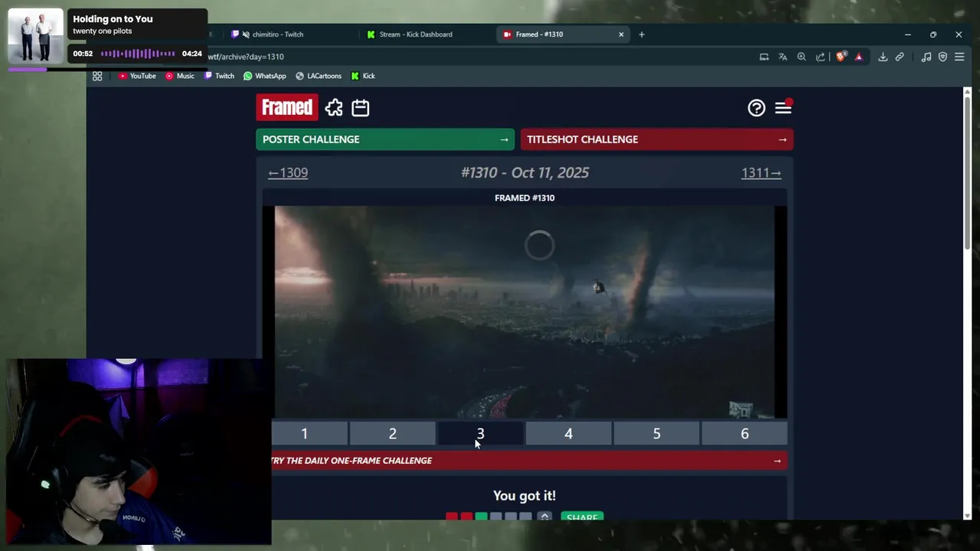This screenshot has height=551, width=980.
Task: Show frame 3
Action: pyautogui.click(x=480, y=434)
